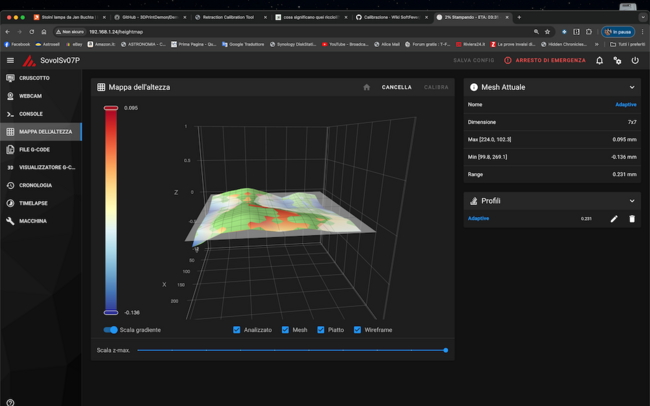Collapse the Profili panel
The image size is (650, 406).
tap(631, 201)
